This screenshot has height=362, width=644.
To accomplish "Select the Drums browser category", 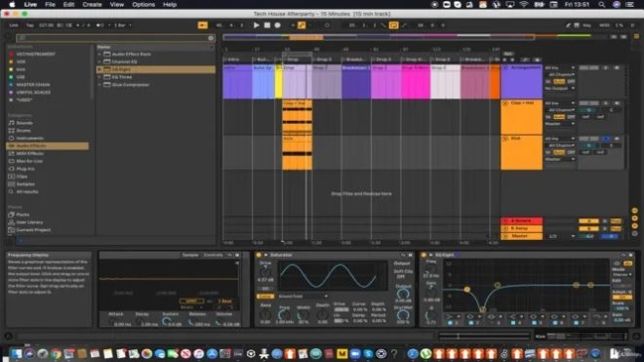I will (23, 130).
